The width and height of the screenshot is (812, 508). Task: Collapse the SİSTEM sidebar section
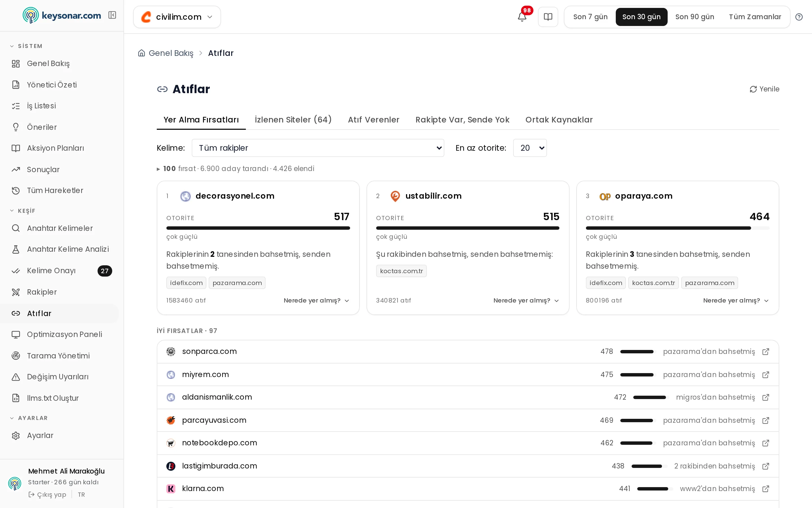click(x=26, y=46)
